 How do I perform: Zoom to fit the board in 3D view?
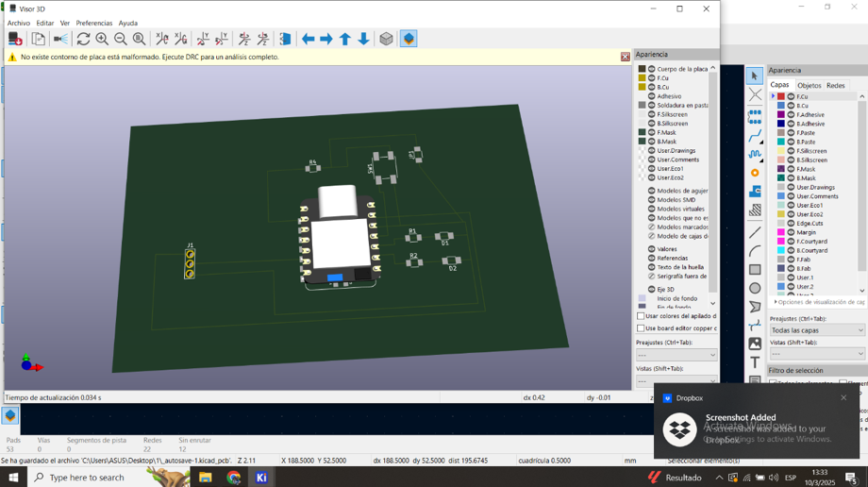(139, 39)
